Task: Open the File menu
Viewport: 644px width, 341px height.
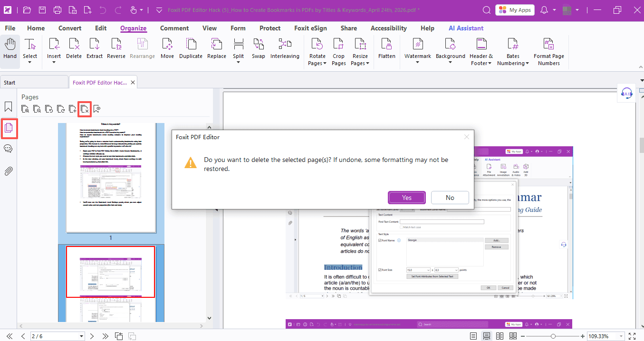Action: point(10,28)
